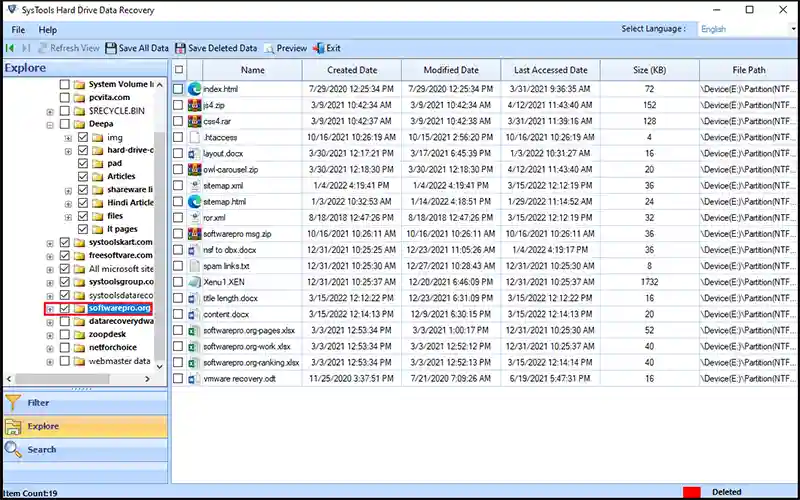Select the datarecoverydwa folder in tree

coord(120,321)
